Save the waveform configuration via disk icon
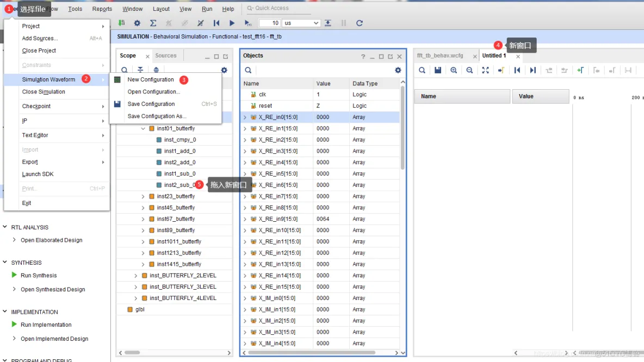 (438, 70)
